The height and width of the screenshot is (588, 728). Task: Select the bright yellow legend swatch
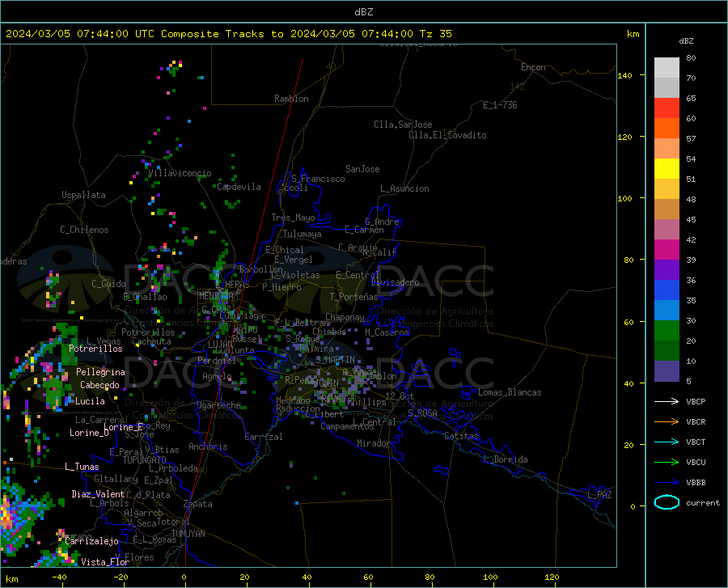coord(667,169)
